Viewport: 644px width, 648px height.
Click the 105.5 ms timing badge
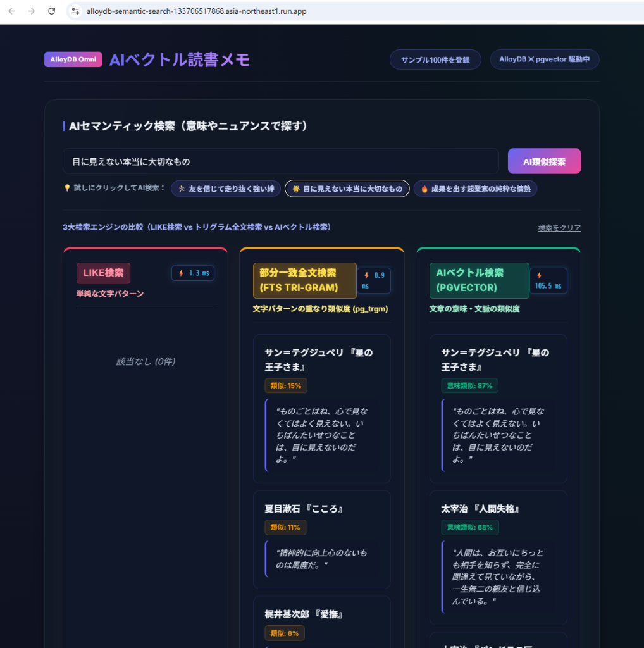click(x=548, y=280)
